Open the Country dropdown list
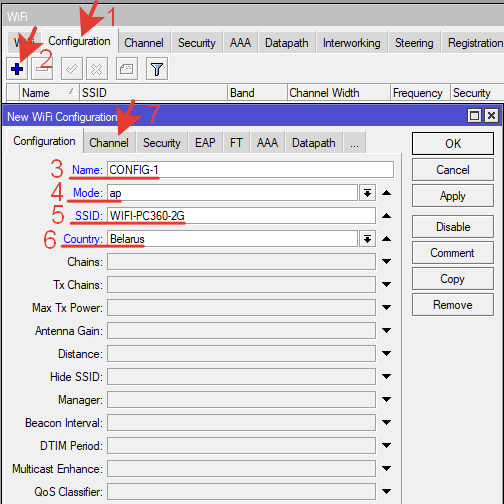Screen dimensions: 504x504 (367, 239)
